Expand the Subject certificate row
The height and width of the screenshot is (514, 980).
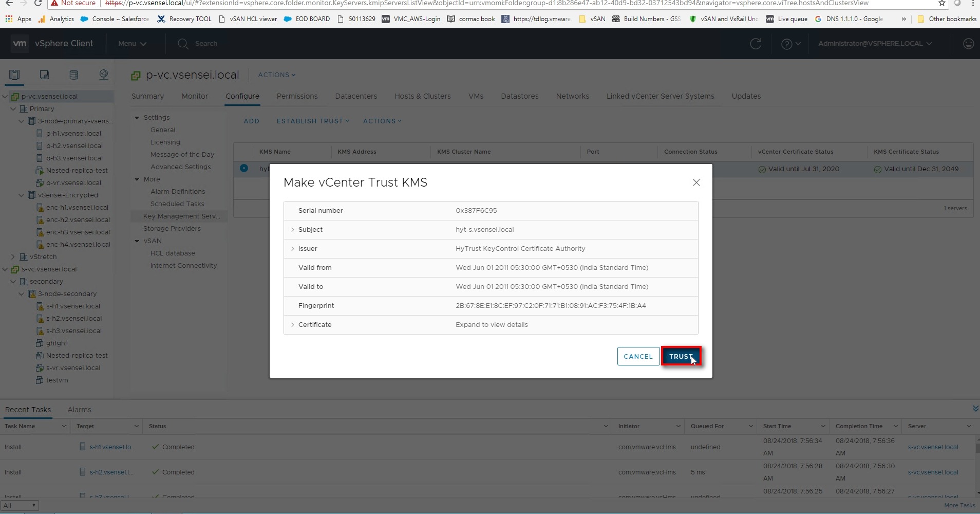pos(293,230)
